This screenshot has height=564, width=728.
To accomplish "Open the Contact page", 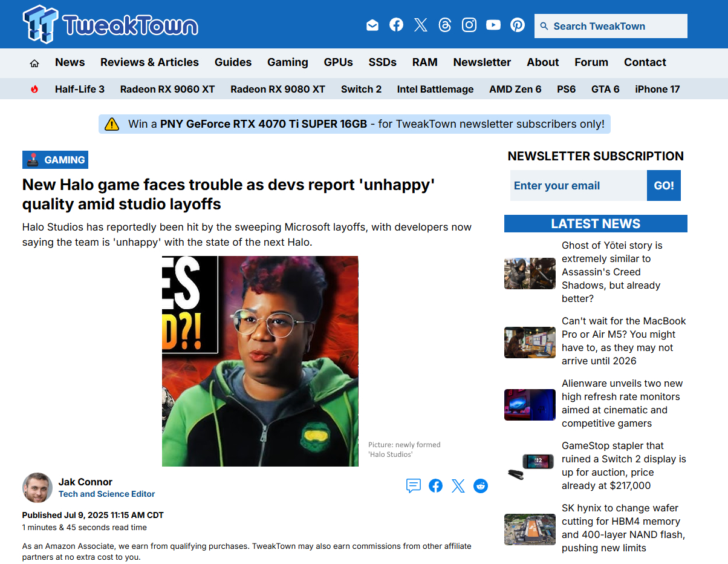I will (x=645, y=62).
